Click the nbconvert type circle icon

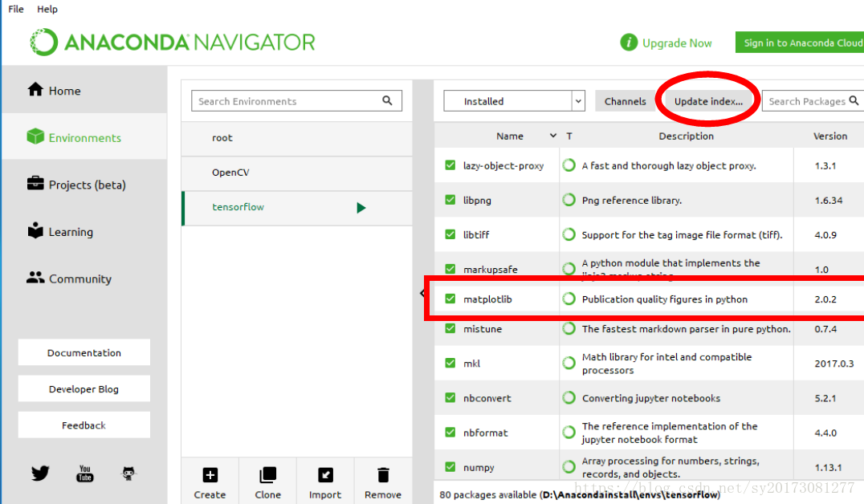[x=569, y=398]
